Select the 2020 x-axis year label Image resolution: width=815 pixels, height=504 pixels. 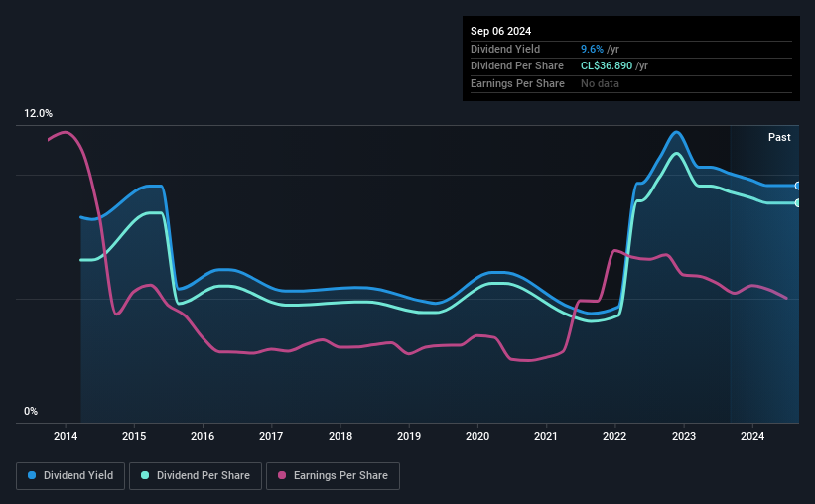click(x=477, y=436)
